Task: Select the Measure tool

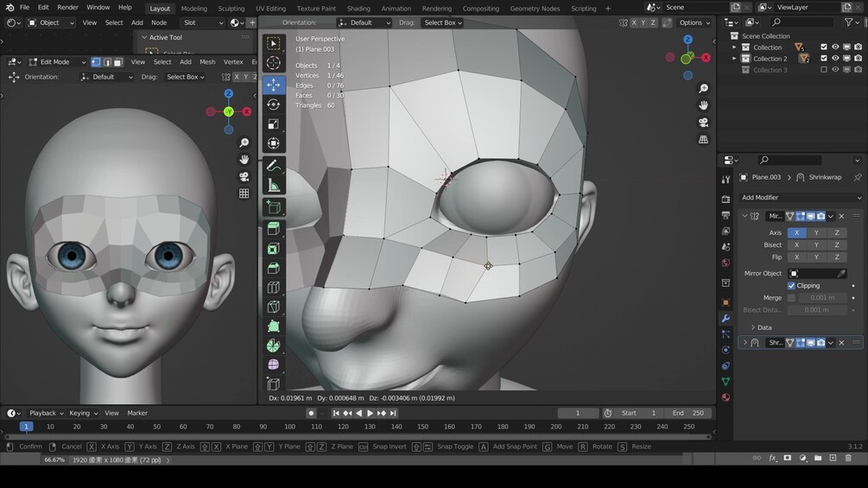Action: coord(274,186)
